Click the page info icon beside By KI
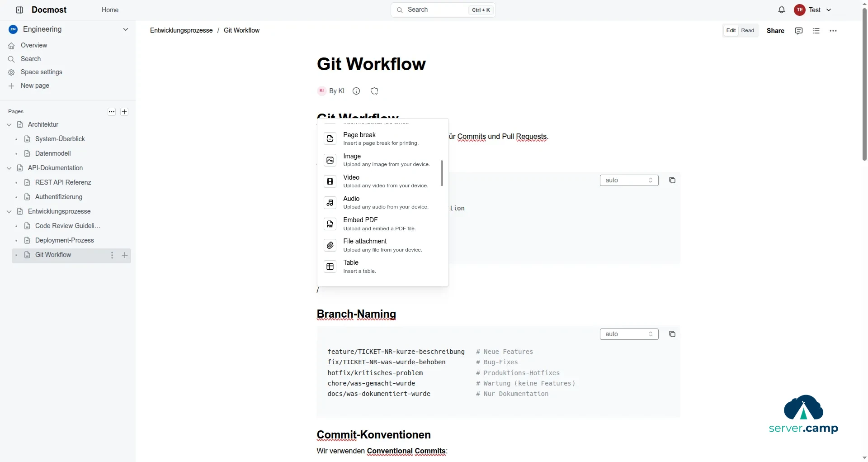 [356, 91]
